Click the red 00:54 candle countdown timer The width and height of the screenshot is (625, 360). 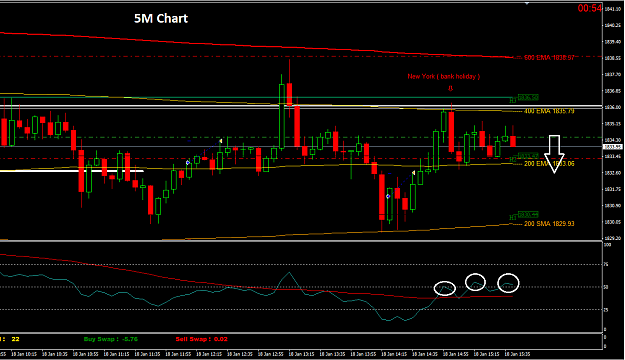pos(590,8)
